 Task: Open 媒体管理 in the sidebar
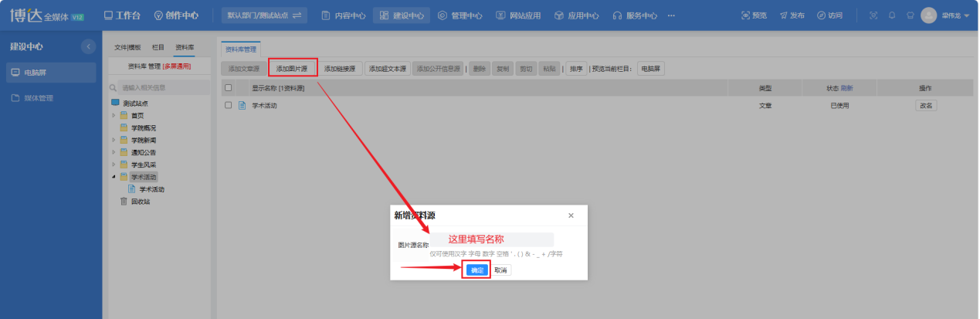point(39,98)
